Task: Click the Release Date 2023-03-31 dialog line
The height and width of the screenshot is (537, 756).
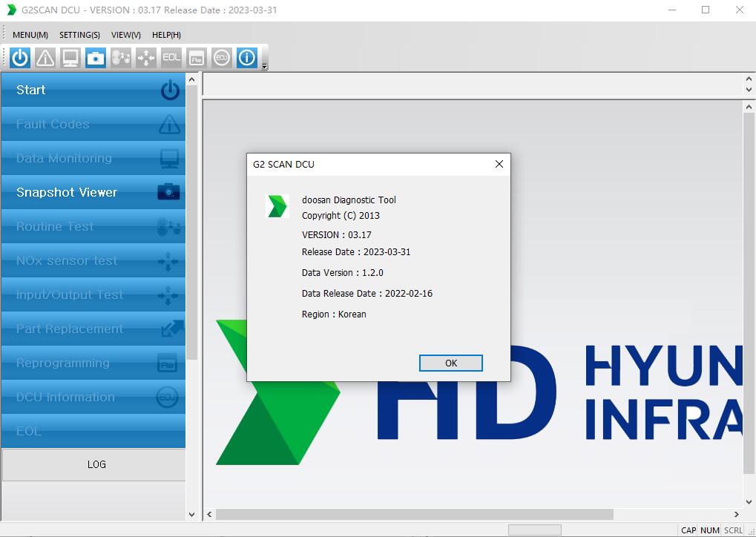Action: click(356, 251)
